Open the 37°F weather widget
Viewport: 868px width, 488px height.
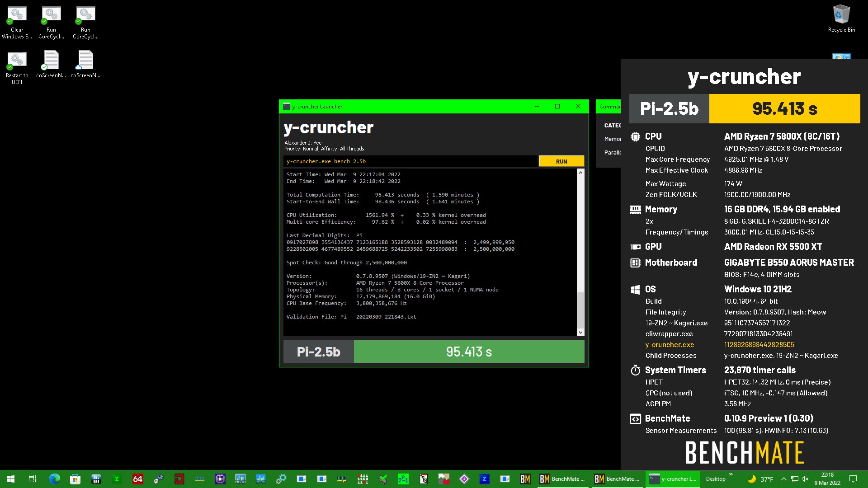click(760, 479)
